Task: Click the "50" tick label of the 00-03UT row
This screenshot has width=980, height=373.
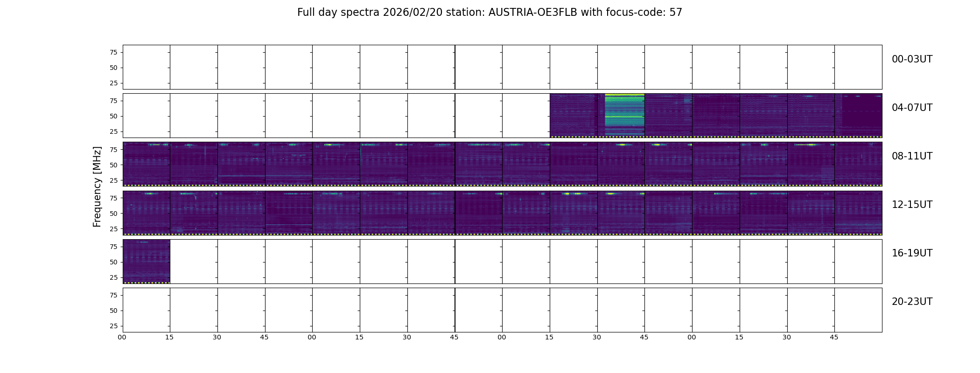Action: pyautogui.click(x=113, y=68)
